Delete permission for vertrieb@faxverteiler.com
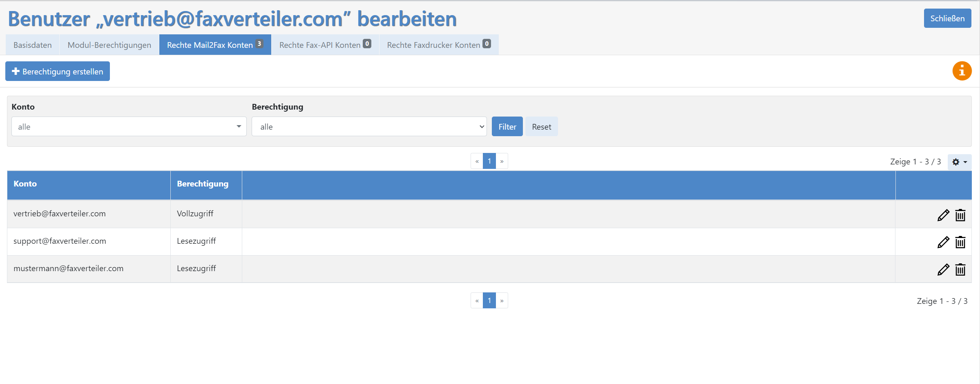 pyautogui.click(x=960, y=215)
